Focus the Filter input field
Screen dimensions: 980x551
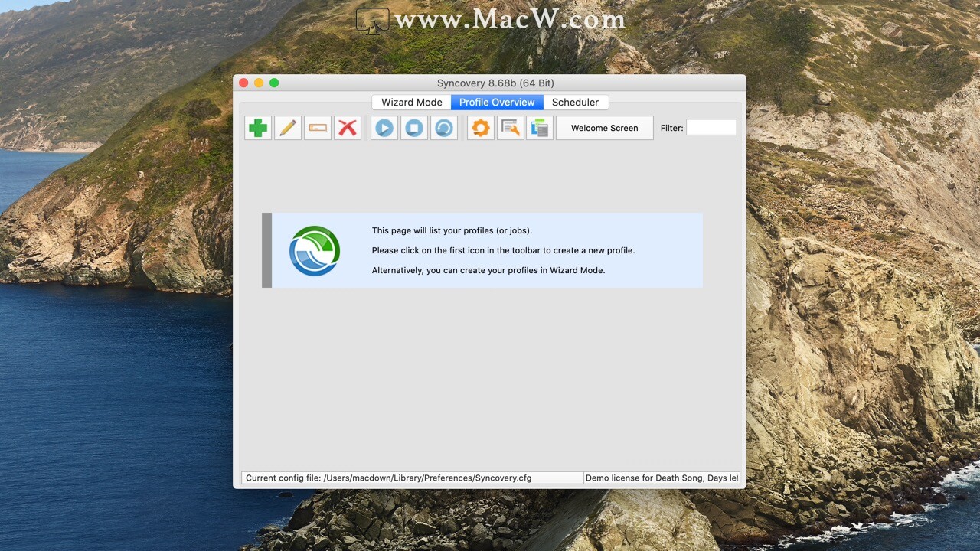[x=711, y=128]
